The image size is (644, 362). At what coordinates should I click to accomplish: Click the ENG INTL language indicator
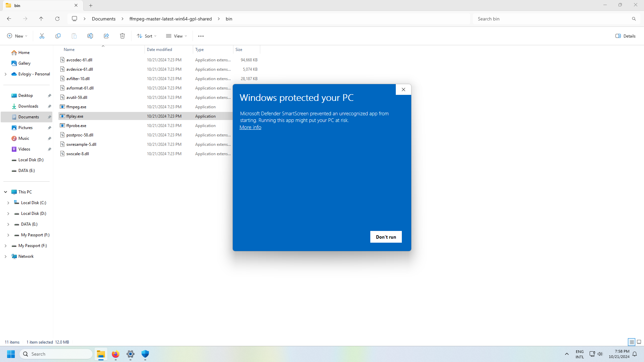click(x=580, y=354)
